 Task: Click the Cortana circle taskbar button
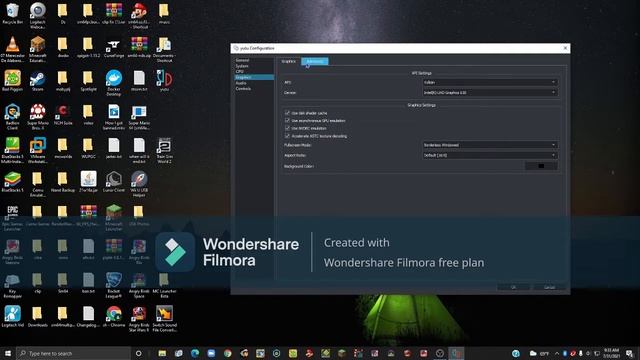pos(138,353)
